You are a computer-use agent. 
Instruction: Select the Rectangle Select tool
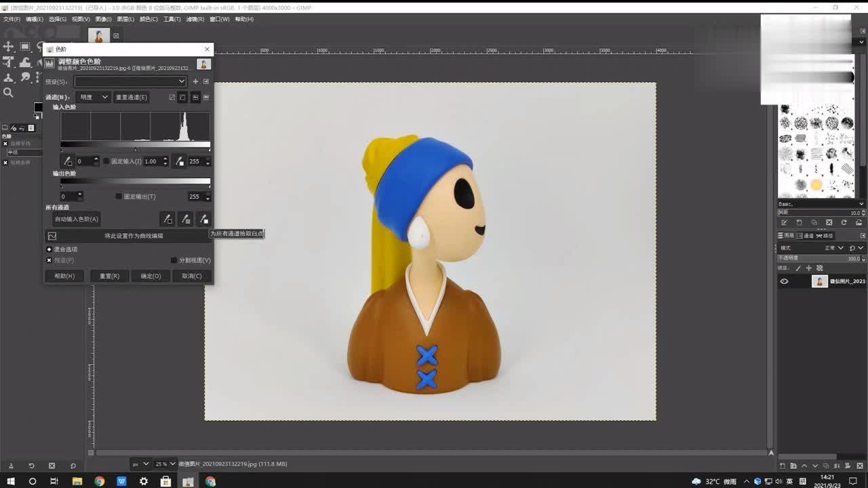tap(25, 47)
